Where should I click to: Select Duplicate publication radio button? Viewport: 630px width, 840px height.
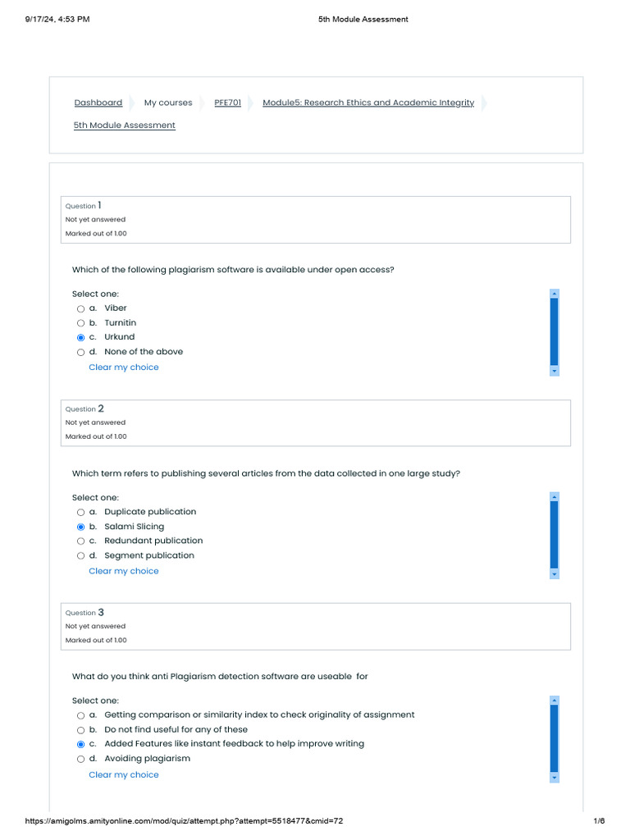[81, 512]
